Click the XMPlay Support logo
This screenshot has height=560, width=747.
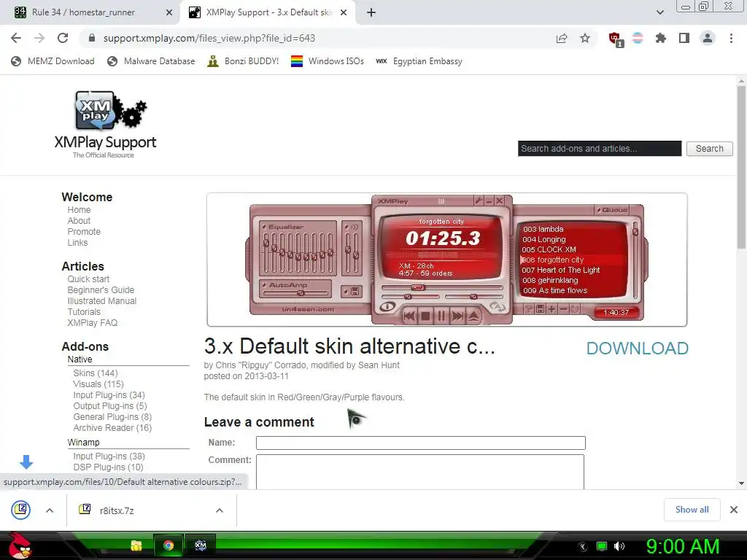coord(106,125)
